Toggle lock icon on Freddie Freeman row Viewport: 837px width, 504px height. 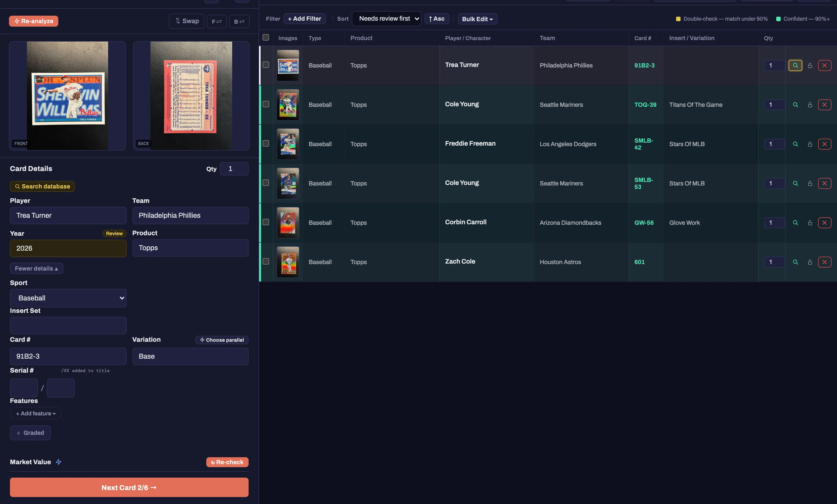(x=810, y=144)
